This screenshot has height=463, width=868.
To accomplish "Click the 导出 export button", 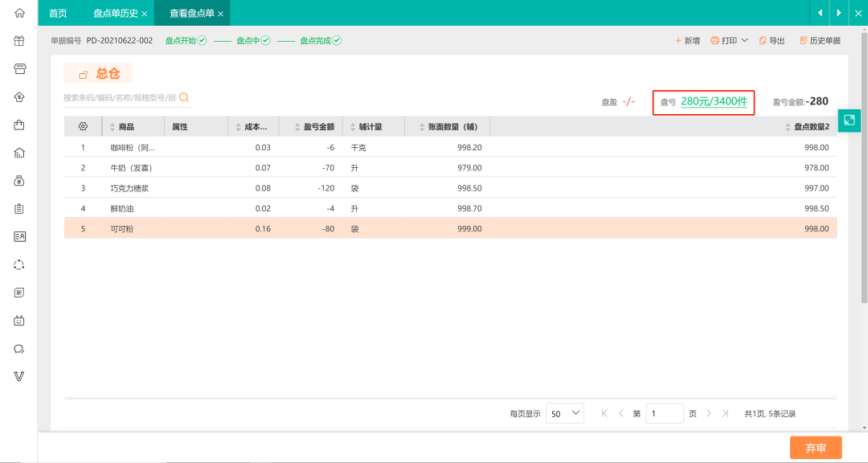I will tap(772, 40).
